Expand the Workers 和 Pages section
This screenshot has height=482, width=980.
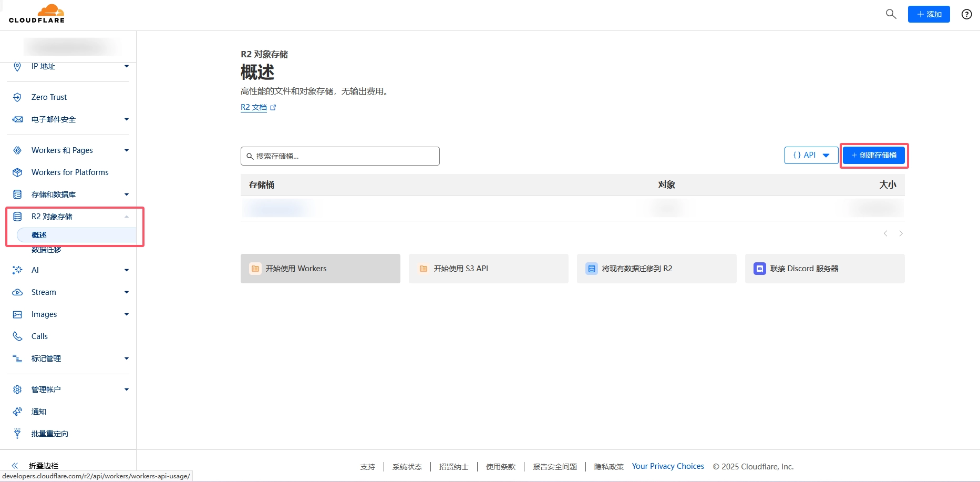pos(126,150)
